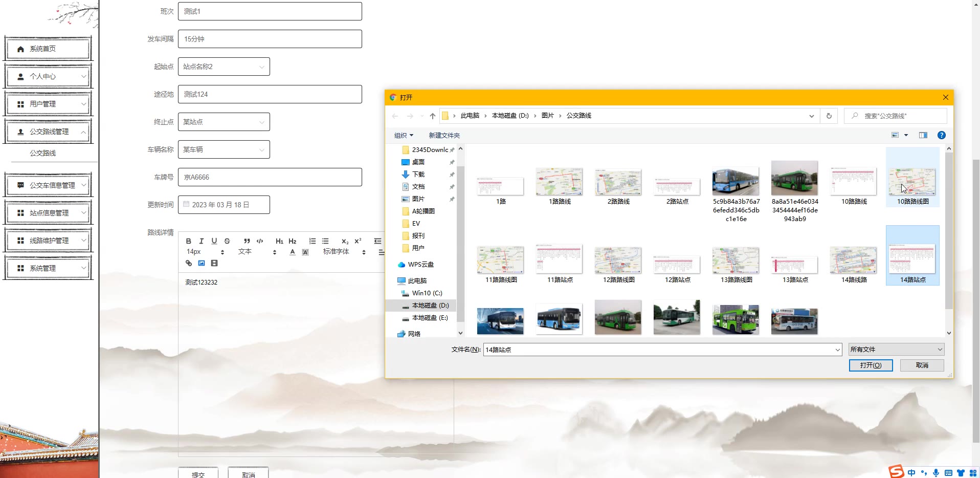Insert a hyperlink using the link icon
Image resolution: width=980 pixels, height=478 pixels.
(x=189, y=263)
